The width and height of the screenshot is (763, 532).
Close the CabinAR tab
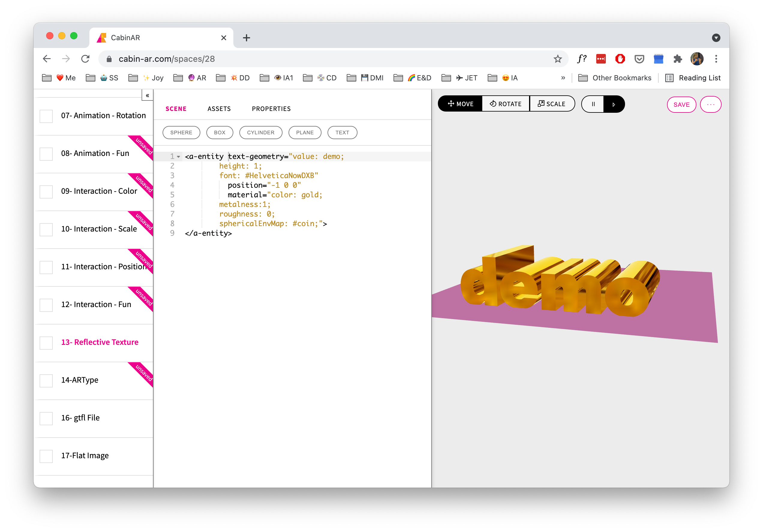224,38
